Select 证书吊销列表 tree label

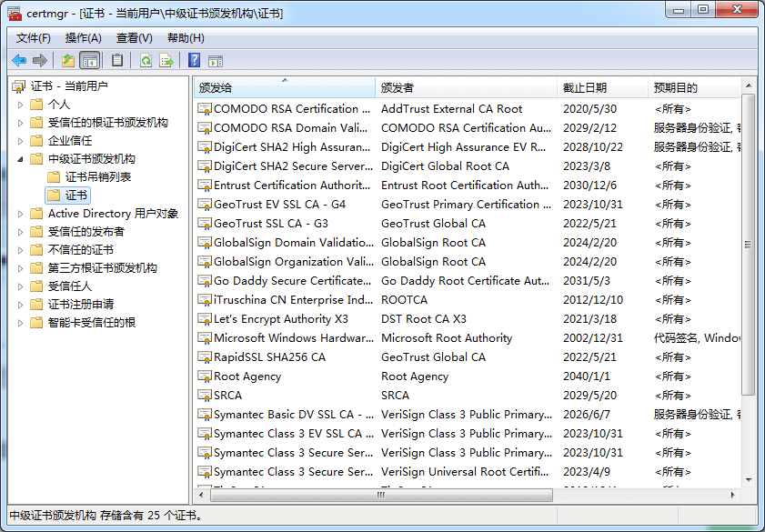click(x=98, y=177)
